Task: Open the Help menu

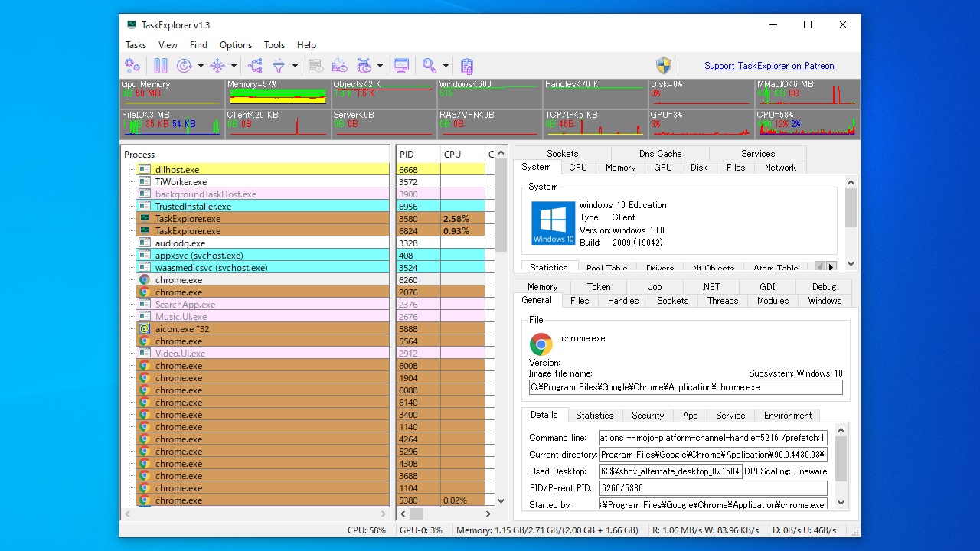Action: (306, 45)
